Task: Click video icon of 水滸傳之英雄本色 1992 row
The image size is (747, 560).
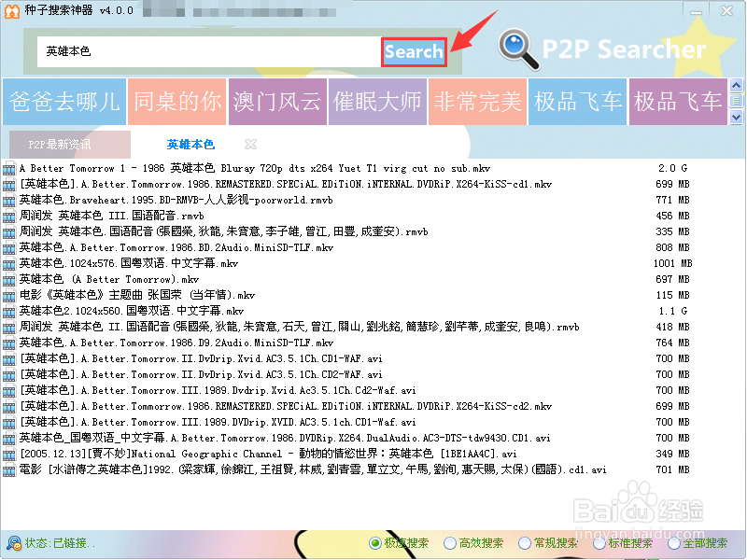Action: 9,470
